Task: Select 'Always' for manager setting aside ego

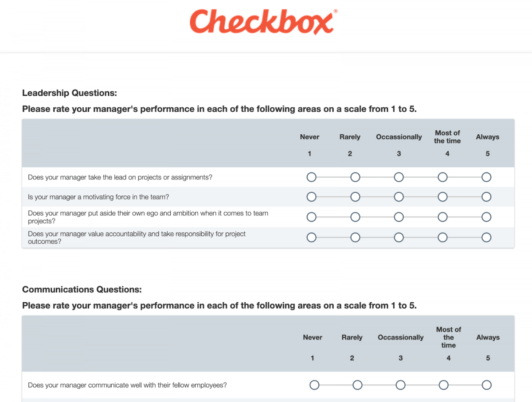Action: point(486,217)
